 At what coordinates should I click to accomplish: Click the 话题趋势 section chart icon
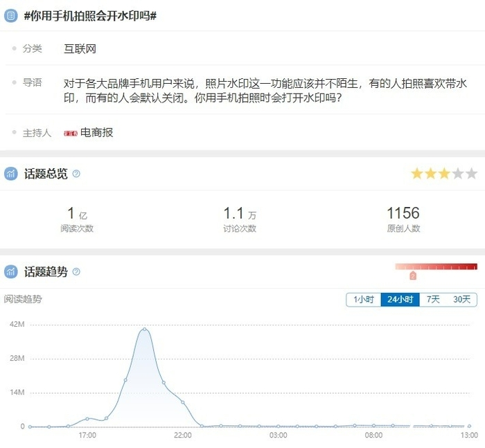point(10,272)
